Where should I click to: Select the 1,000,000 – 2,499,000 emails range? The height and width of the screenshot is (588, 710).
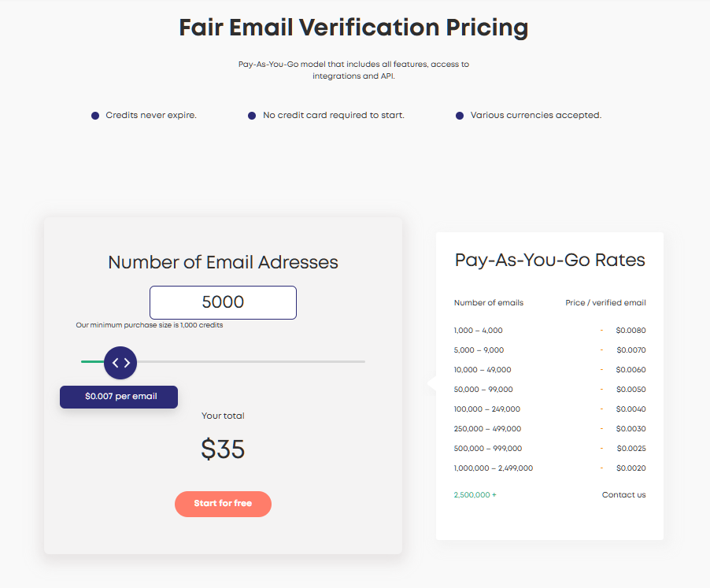pyautogui.click(x=493, y=468)
